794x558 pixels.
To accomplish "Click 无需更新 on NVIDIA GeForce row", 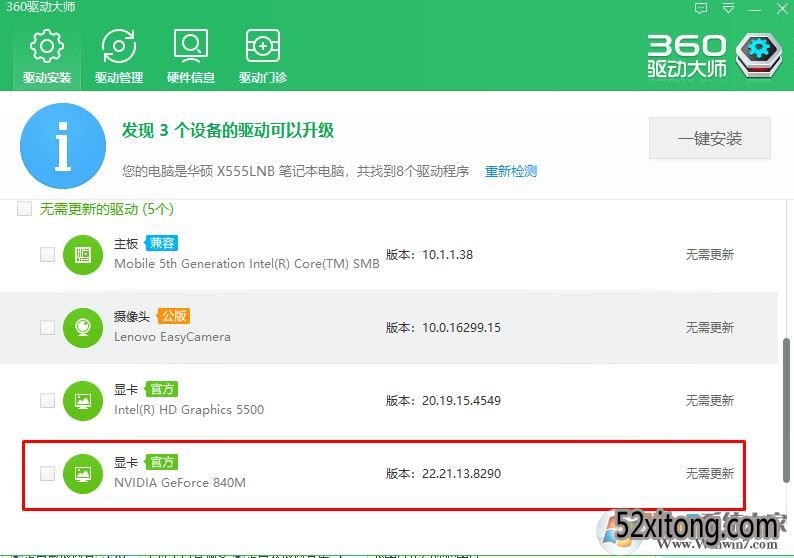I will coord(709,473).
